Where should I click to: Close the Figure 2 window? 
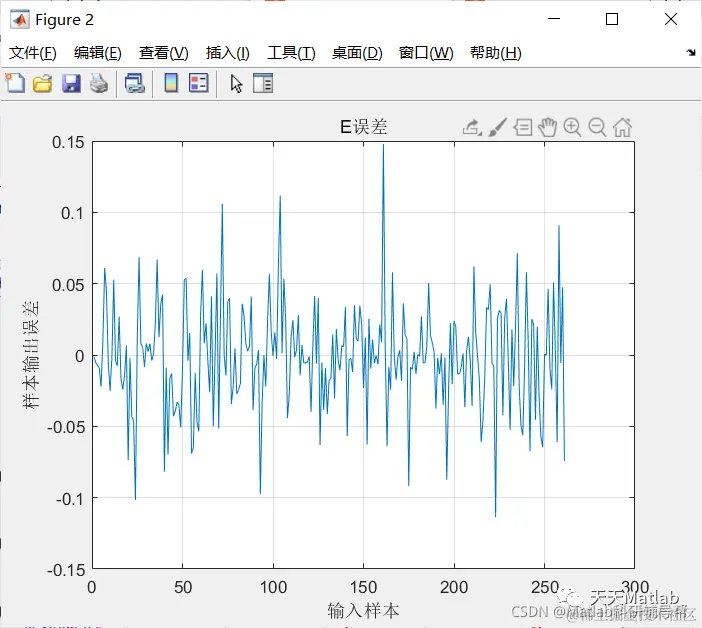pos(671,19)
